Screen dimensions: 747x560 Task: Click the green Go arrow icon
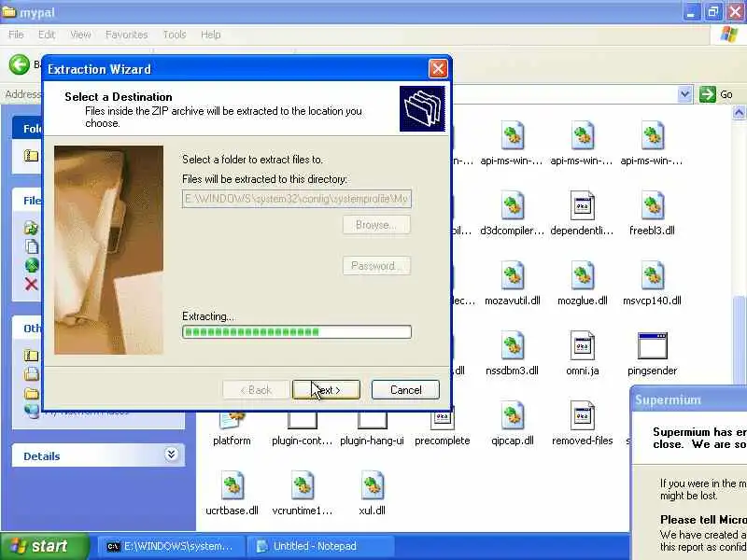(x=708, y=94)
